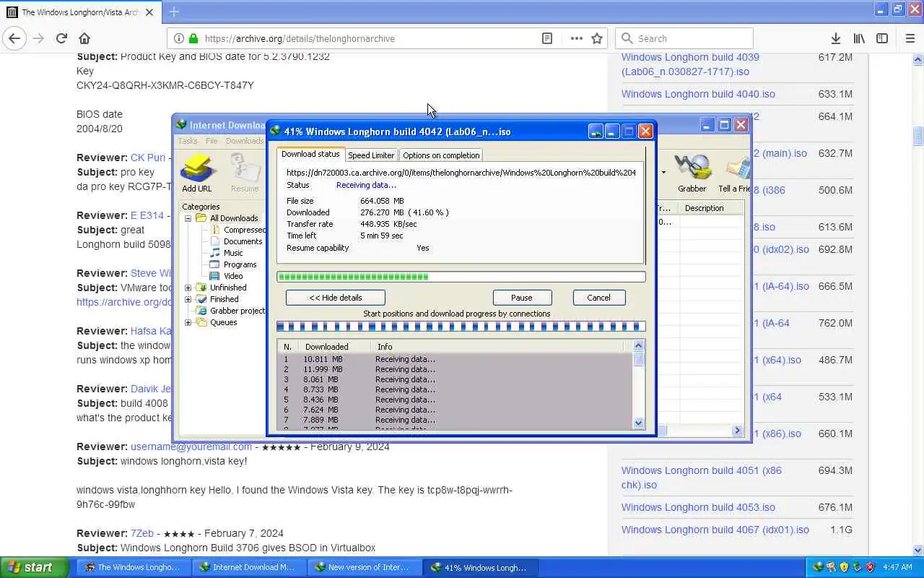
Task: Click the Downloaded column header
Action: tap(335, 347)
